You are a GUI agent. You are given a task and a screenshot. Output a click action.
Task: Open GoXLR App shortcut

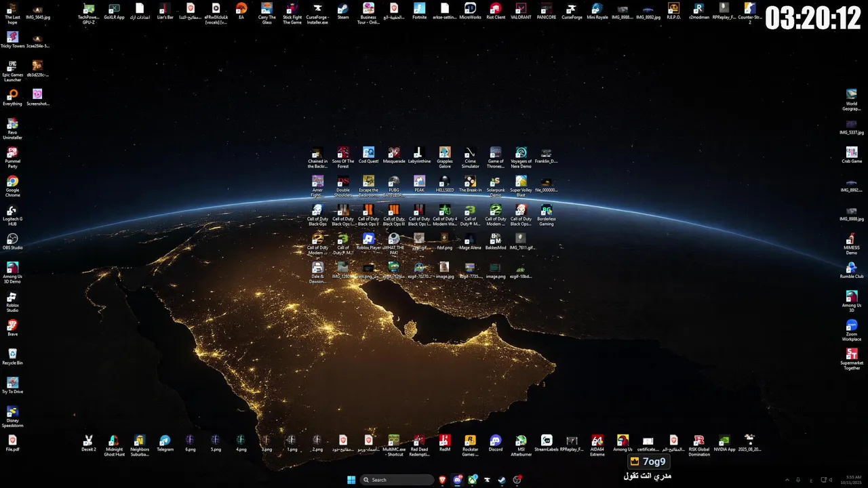pyautogui.click(x=115, y=11)
